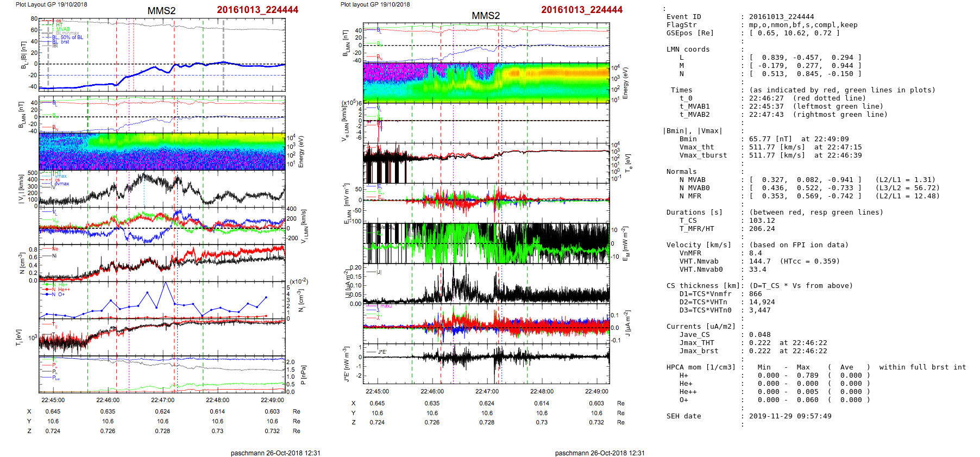The height and width of the screenshot is (457, 980).
Task: Select the t_0 time '22:46:27'
Action: tap(766, 98)
